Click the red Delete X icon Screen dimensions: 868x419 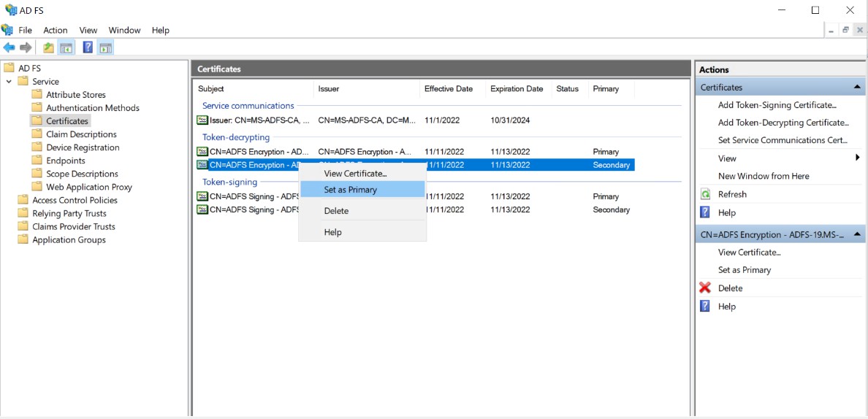(705, 288)
